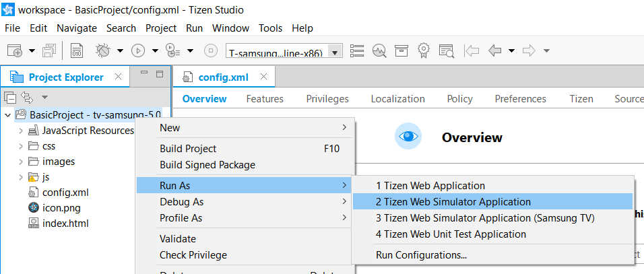
Task: Open the Debug As submenu
Action: [182, 202]
